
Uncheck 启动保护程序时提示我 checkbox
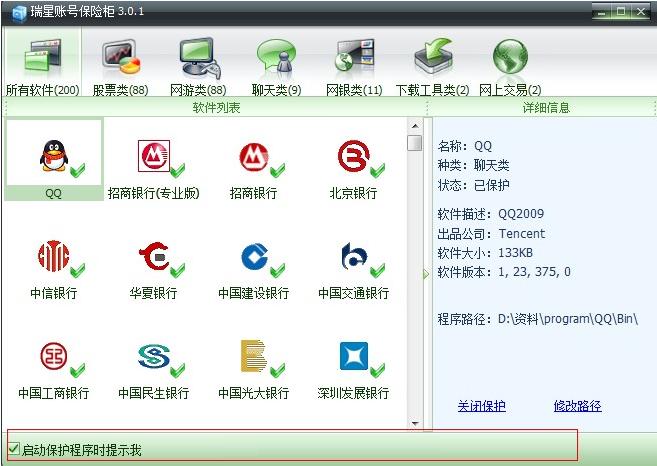[x=14, y=449]
